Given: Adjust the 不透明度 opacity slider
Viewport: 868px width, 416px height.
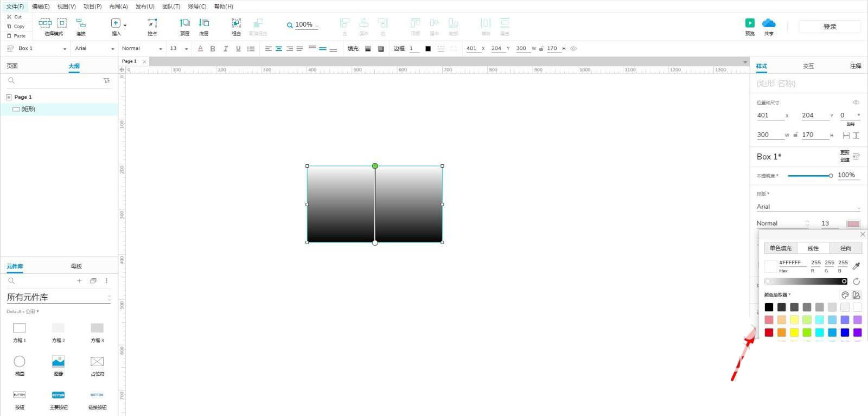Looking at the screenshot, I should click(810, 176).
